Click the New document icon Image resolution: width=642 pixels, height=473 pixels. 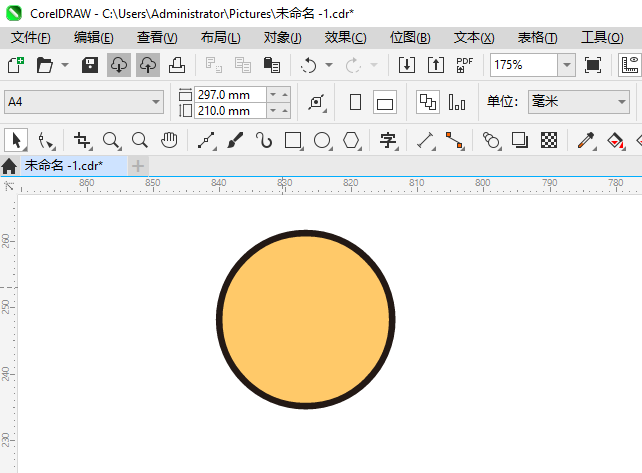point(16,65)
